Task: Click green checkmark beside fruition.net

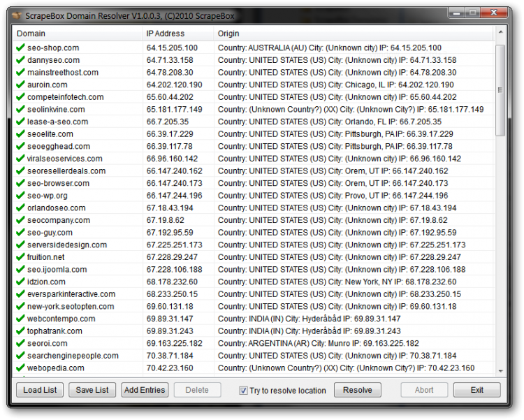Action: coord(20,256)
